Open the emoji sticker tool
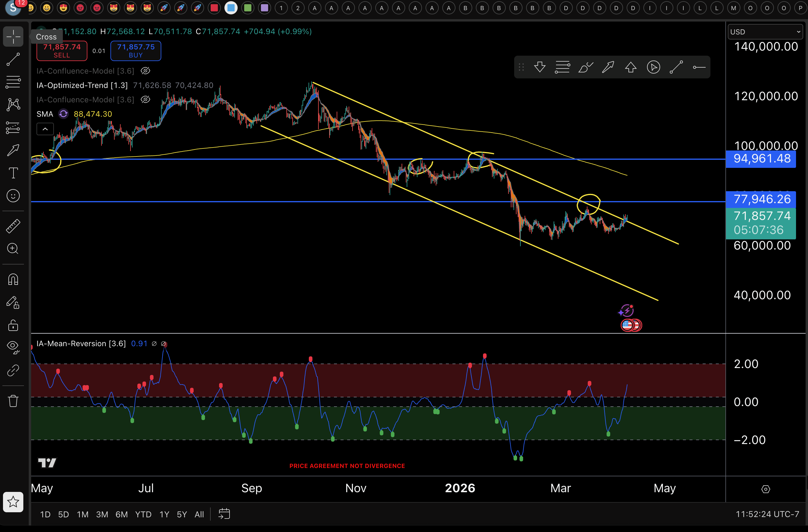808x532 pixels. [x=13, y=196]
